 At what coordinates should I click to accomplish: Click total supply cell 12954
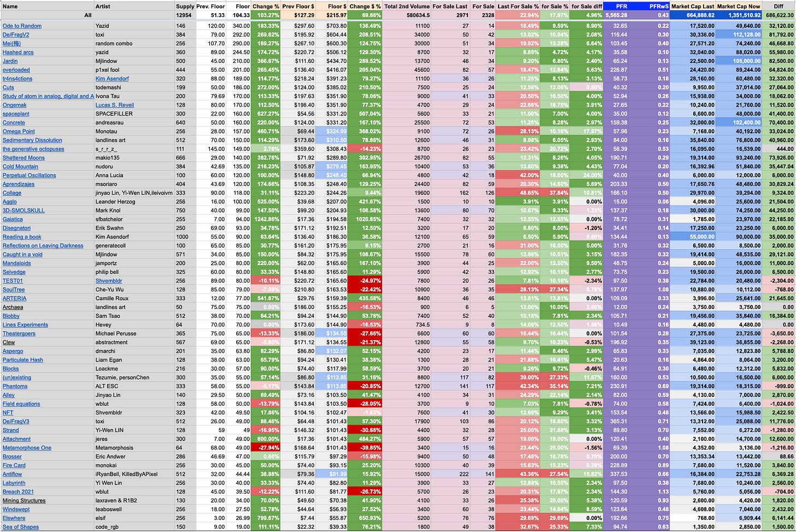click(185, 15)
